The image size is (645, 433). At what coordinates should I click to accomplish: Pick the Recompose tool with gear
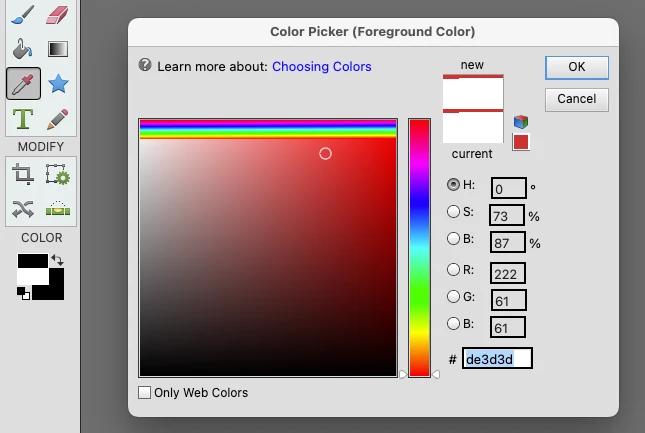point(58,174)
